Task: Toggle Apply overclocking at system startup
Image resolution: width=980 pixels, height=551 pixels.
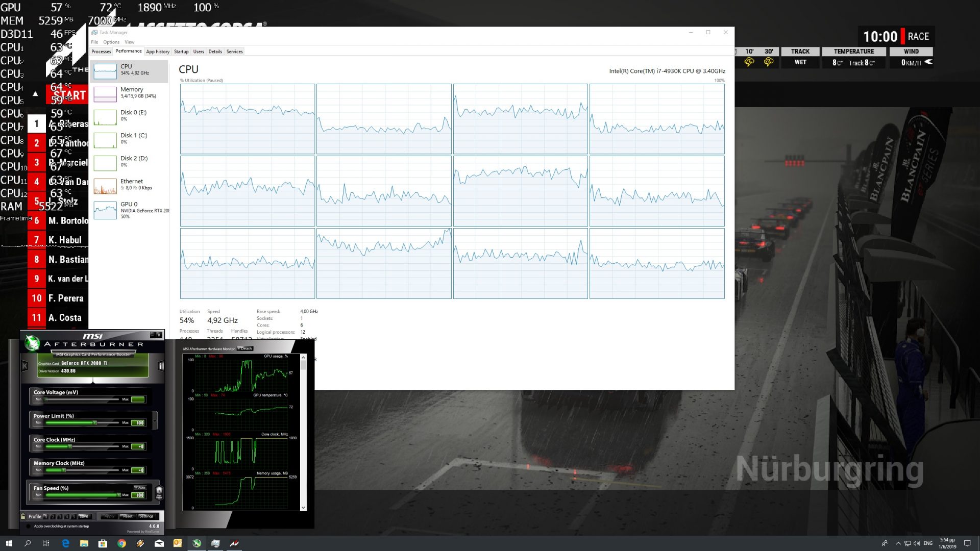Action: click(28, 526)
